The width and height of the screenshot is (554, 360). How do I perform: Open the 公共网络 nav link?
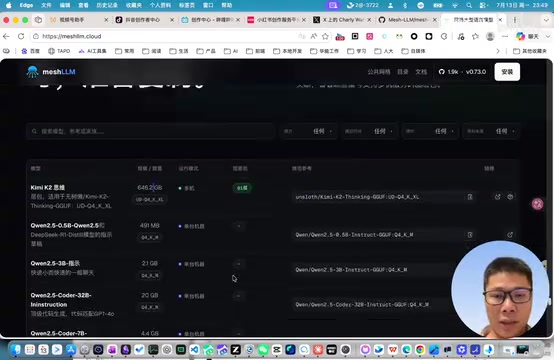[379, 72]
